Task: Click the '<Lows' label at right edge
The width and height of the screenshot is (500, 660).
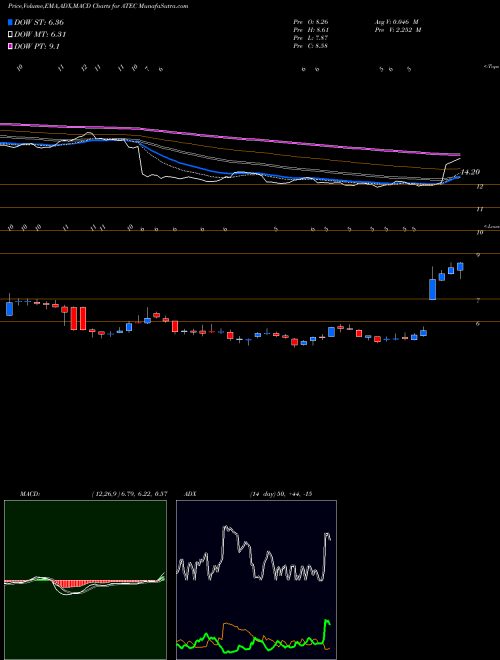Action: pos(492,226)
